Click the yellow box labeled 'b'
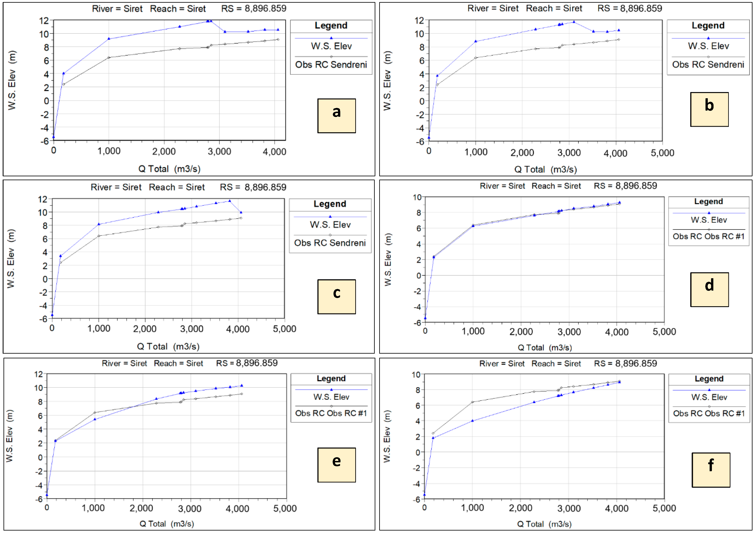The width and height of the screenshot is (756, 533). pyautogui.click(x=709, y=109)
